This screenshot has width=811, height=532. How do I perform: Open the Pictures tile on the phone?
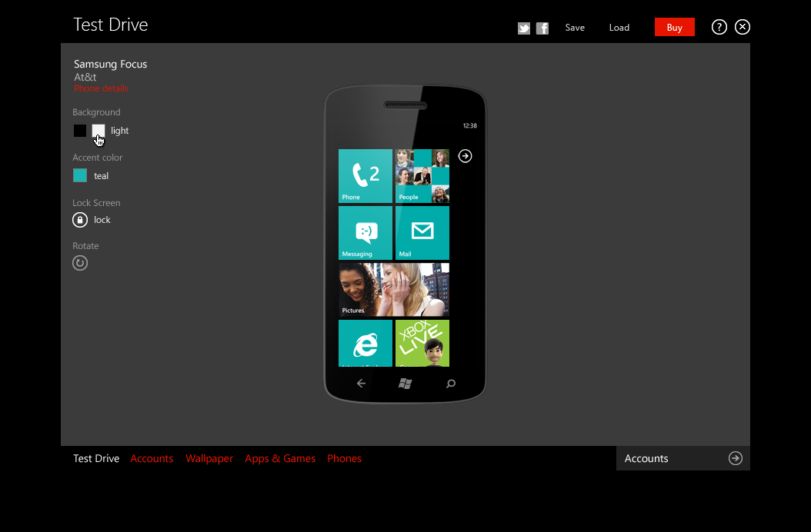click(394, 290)
